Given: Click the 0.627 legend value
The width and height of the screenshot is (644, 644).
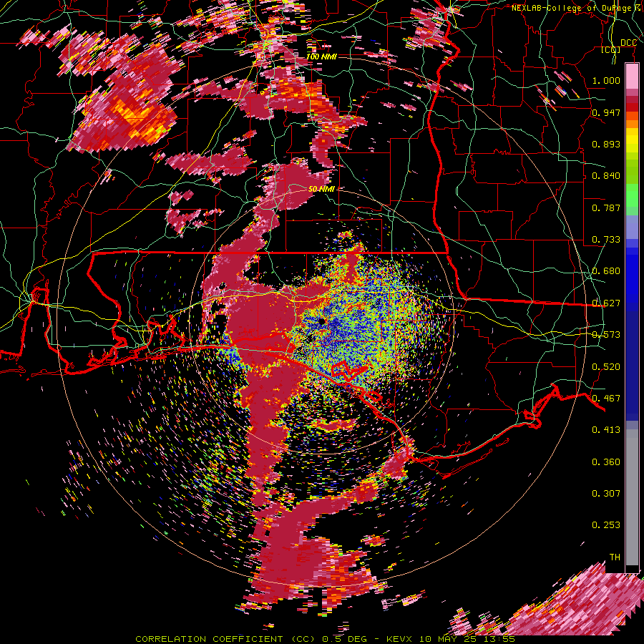Looking at the screenshot, I should 606,303.
